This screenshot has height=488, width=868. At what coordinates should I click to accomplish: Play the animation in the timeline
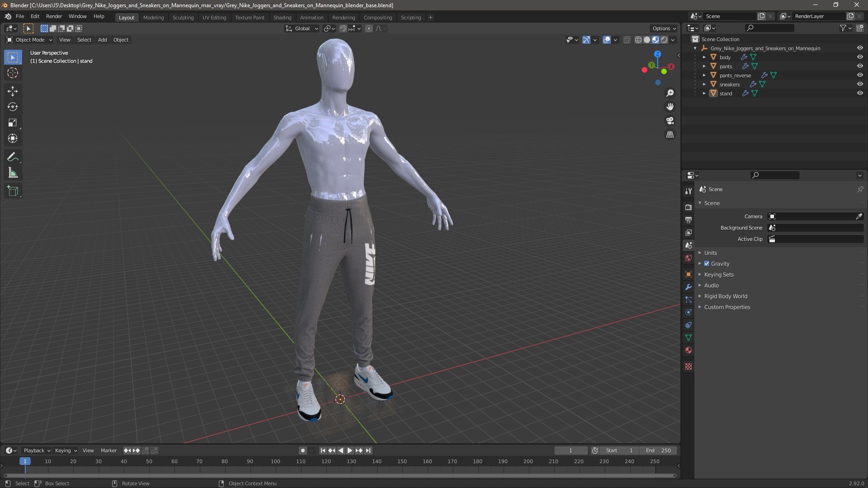click(x=350, y=451)
